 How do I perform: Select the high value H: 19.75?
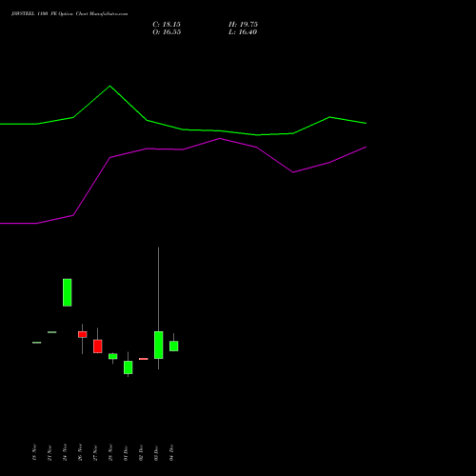pos(243,25)
